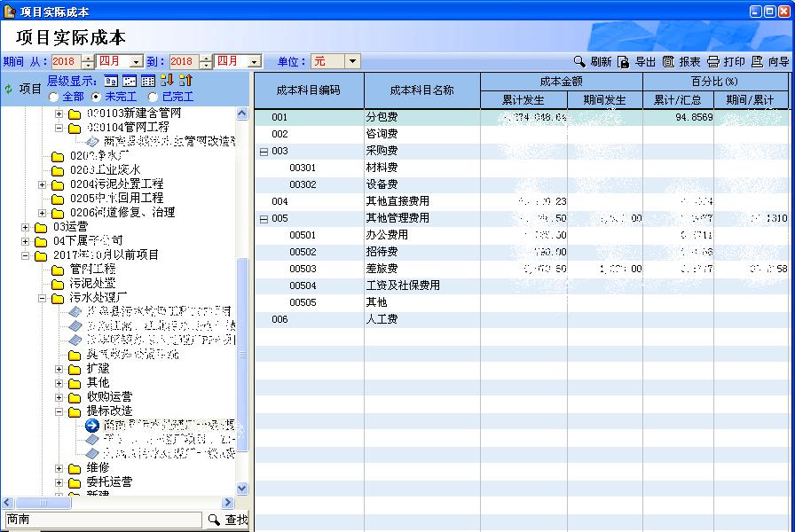Screen dimensions: 795x532
Task: Click the search input field containing 商南
Action: point(102,520)
